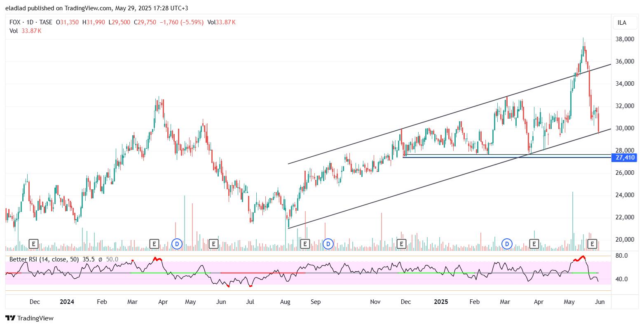
Task: Open the earnings marker in late November 2024
Action: [x=401, y=244]
